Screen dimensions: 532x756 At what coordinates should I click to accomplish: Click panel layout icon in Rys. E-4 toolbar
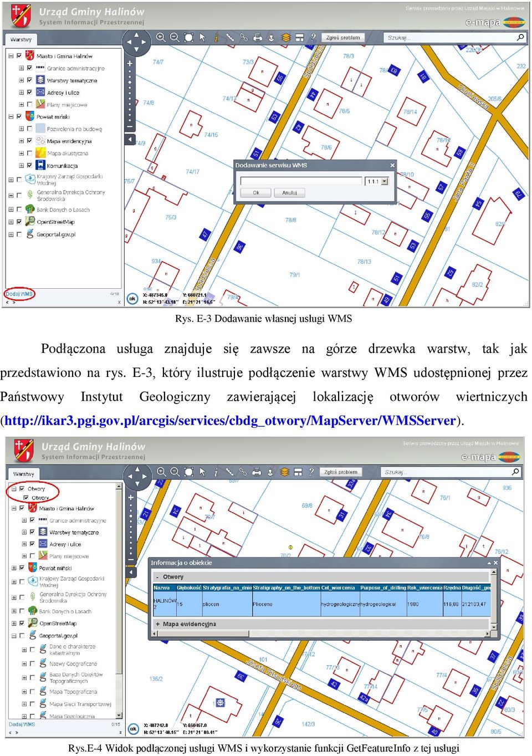coord(298,472)
